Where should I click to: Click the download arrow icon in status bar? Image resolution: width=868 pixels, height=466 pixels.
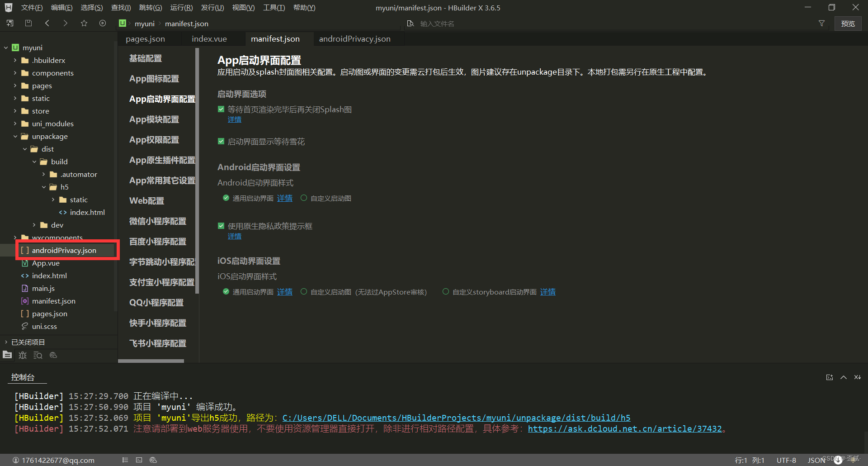click(x=838, y=460)
